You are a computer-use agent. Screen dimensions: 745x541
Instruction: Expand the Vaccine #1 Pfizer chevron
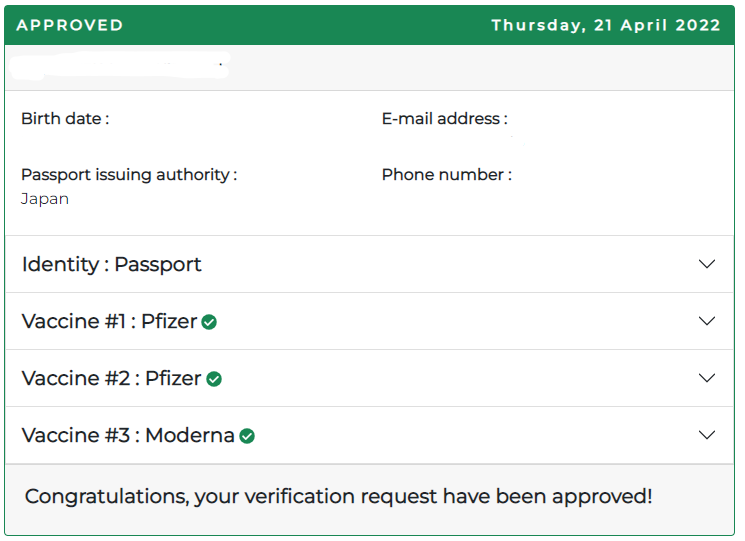[x=707, y=321]
